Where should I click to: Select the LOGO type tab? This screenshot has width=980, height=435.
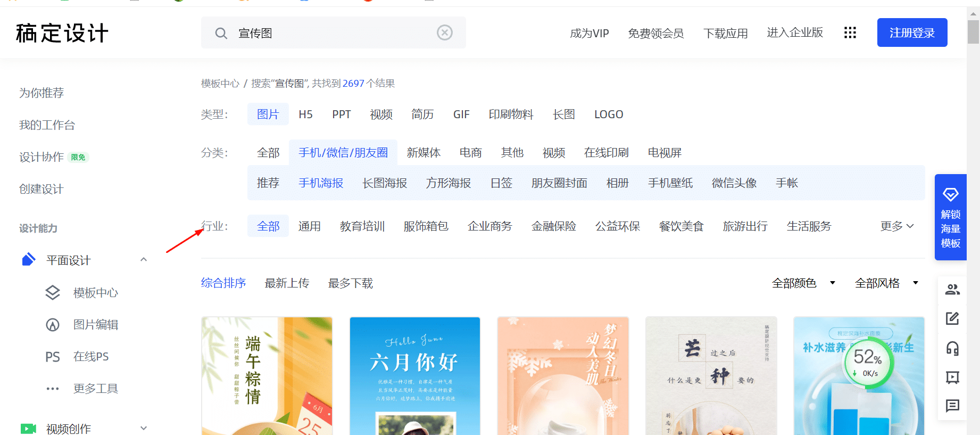tap(609, 114)
